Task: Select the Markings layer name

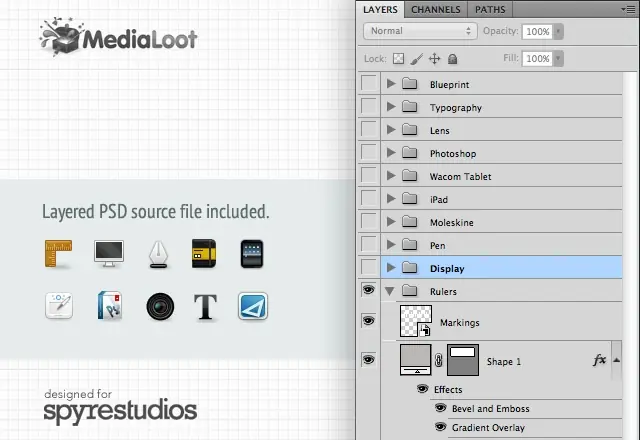Action: point(460,322)
